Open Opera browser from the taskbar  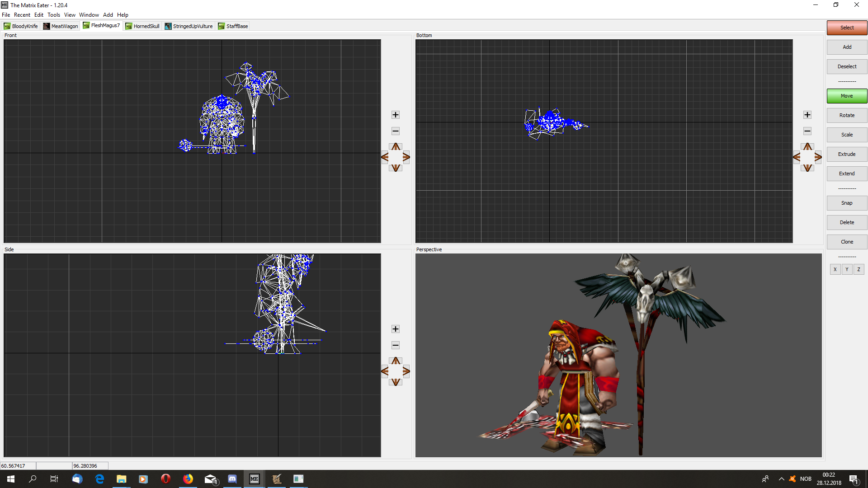[166, 479]
